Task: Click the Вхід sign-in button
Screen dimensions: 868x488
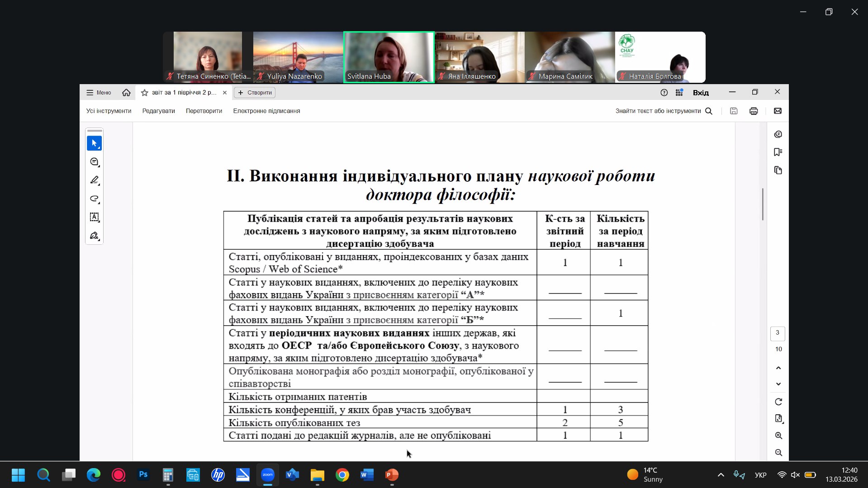Action: 701,93
